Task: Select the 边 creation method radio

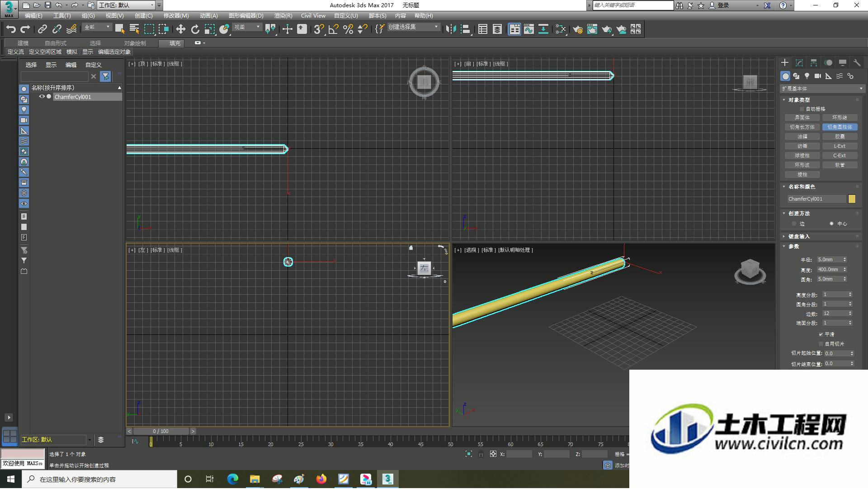Action: [794, 224]
